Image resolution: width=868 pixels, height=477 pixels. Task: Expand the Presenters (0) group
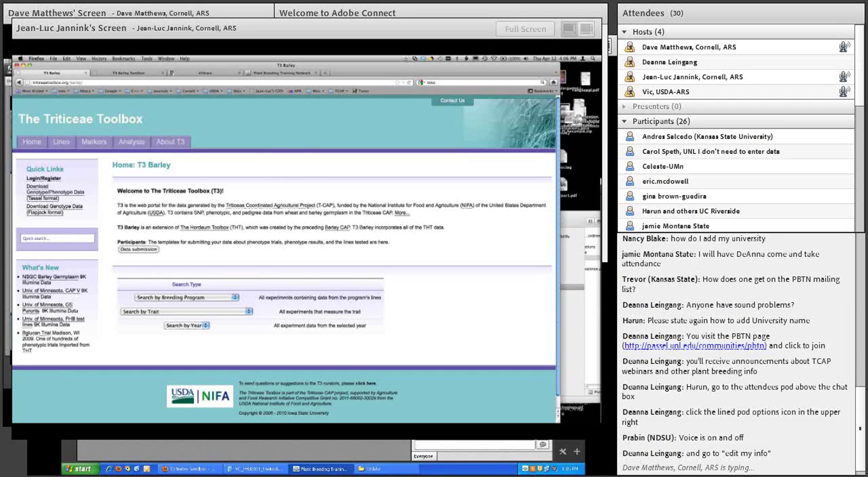click(624, 106)
